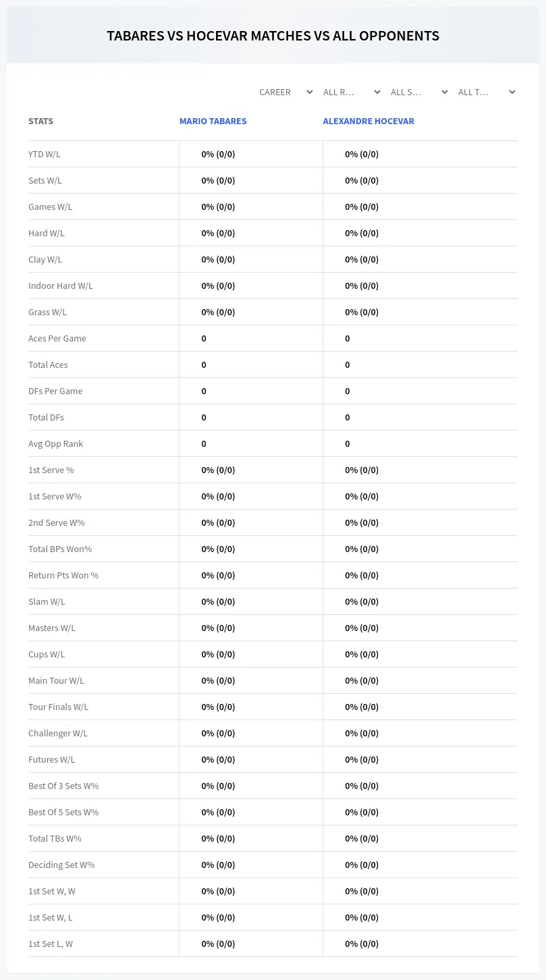
Task: Open the ALL S... filter dropdown
Action: [418, 92]
